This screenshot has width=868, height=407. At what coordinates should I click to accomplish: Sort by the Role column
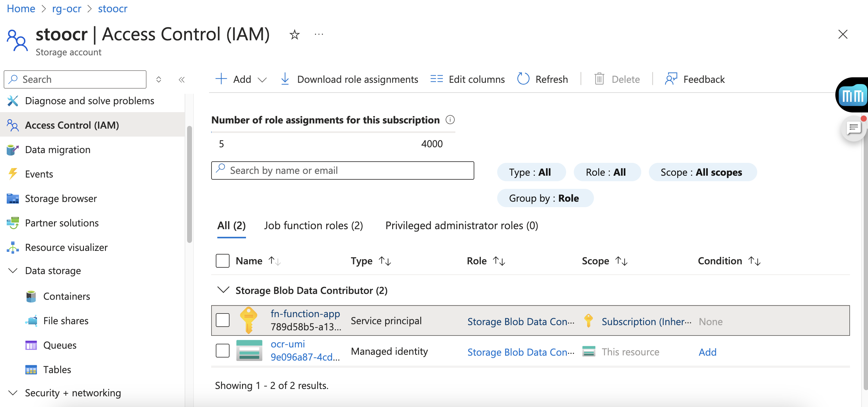click(486, 261)
